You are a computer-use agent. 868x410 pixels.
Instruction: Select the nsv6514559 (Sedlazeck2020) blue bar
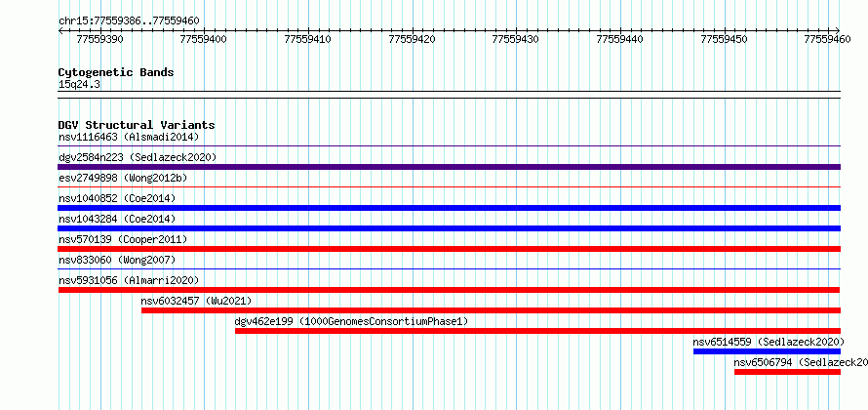pyautogui.click(x=767, y=351)
